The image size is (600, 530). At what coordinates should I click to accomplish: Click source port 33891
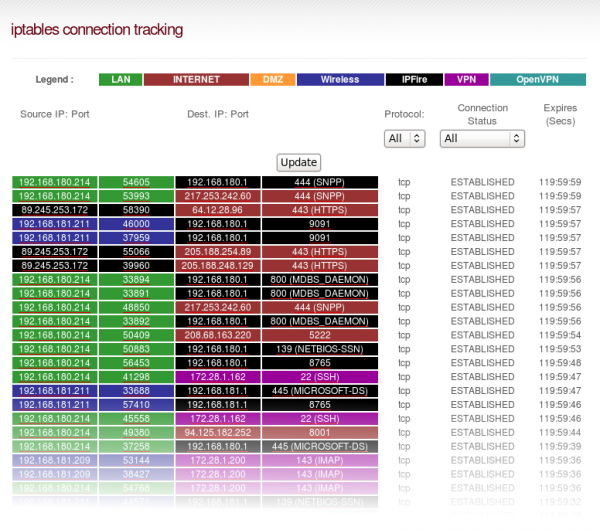[x=136, y=294]
